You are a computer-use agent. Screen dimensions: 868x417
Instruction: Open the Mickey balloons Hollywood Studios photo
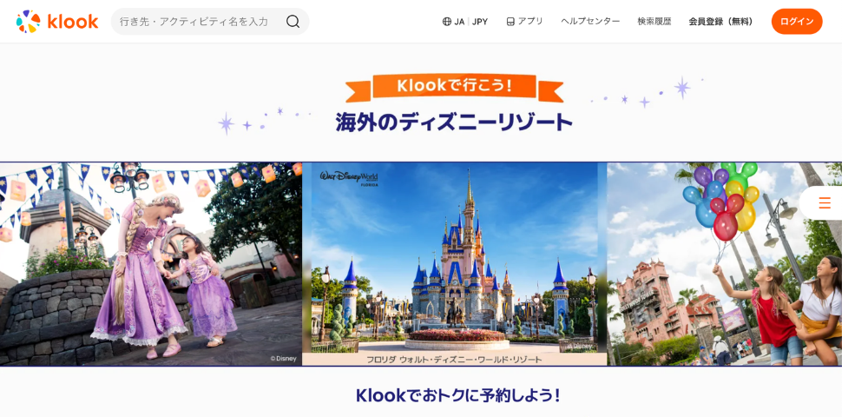click(724, 263)
